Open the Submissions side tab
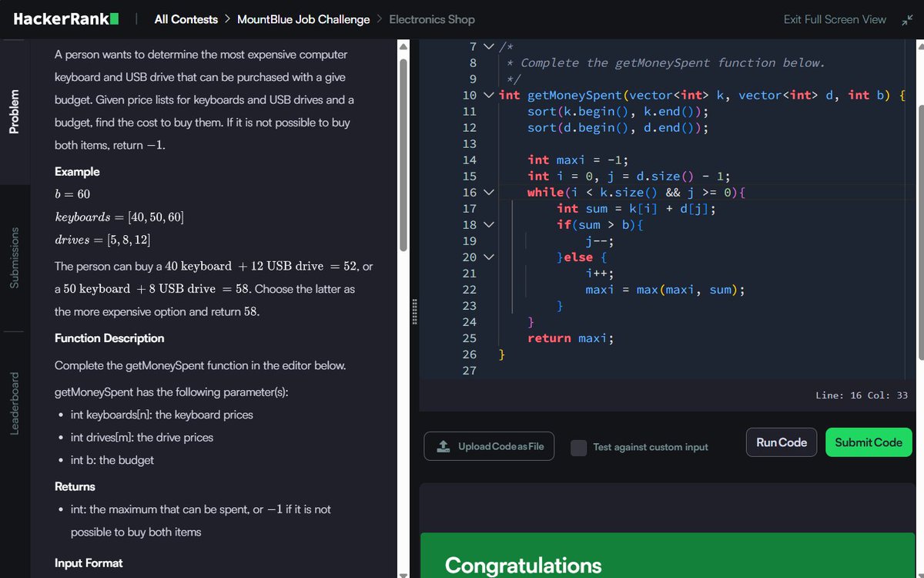This screenshot has height=578, width=924. (x=14, y=258)
